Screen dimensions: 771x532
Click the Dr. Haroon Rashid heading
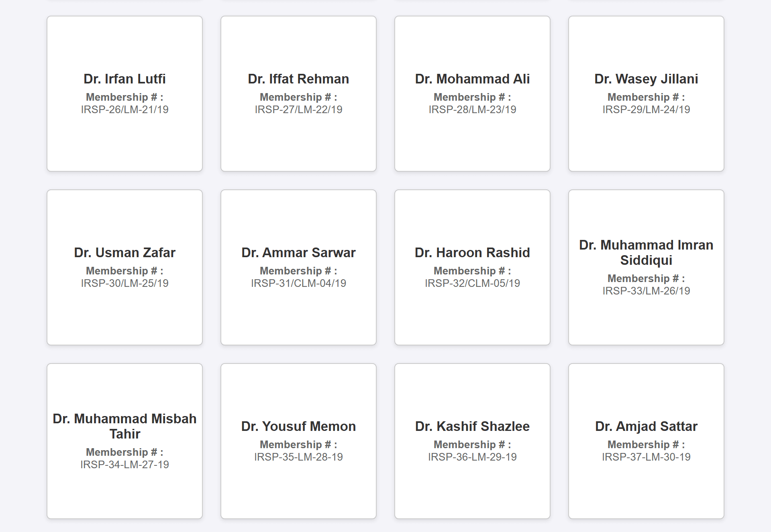472,253
